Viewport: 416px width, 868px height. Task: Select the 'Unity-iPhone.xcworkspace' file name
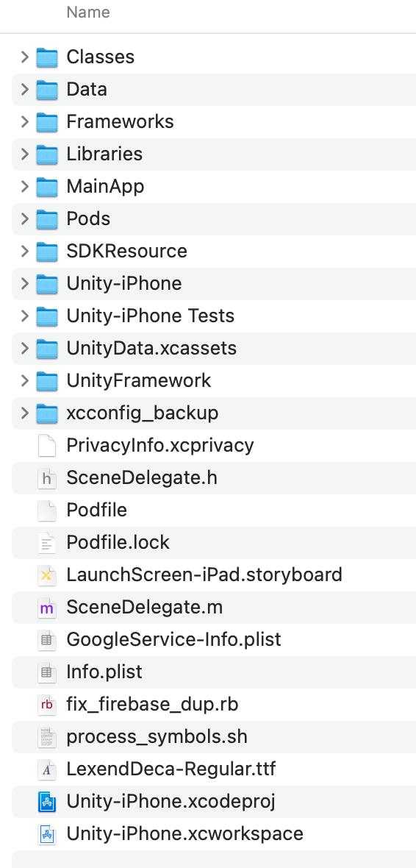[x=184, y=834]
